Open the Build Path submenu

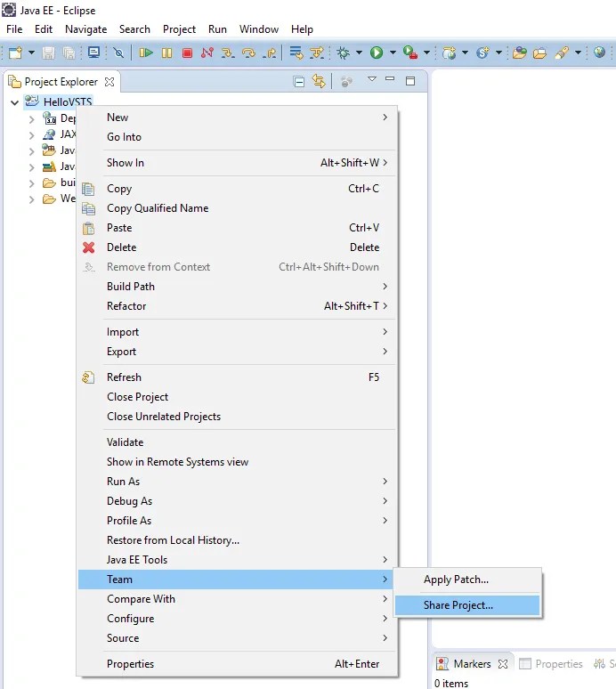pos(238,287)
